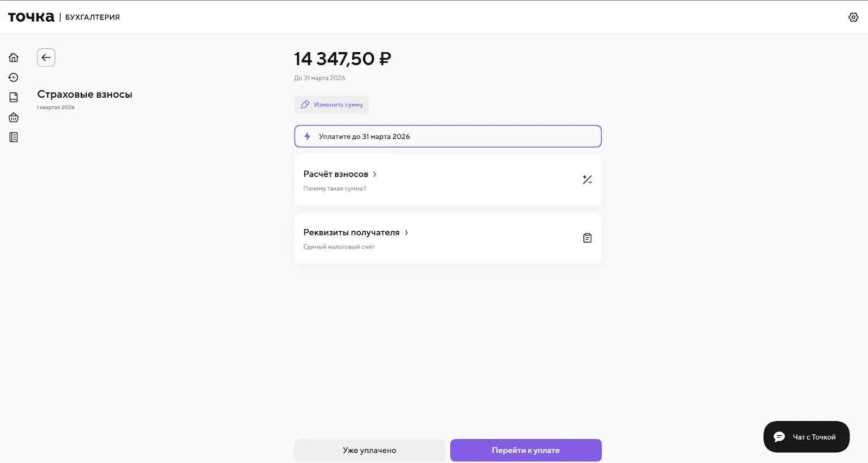
Task: Click the clipboard icon for recipient details
Action: [587, 238]
